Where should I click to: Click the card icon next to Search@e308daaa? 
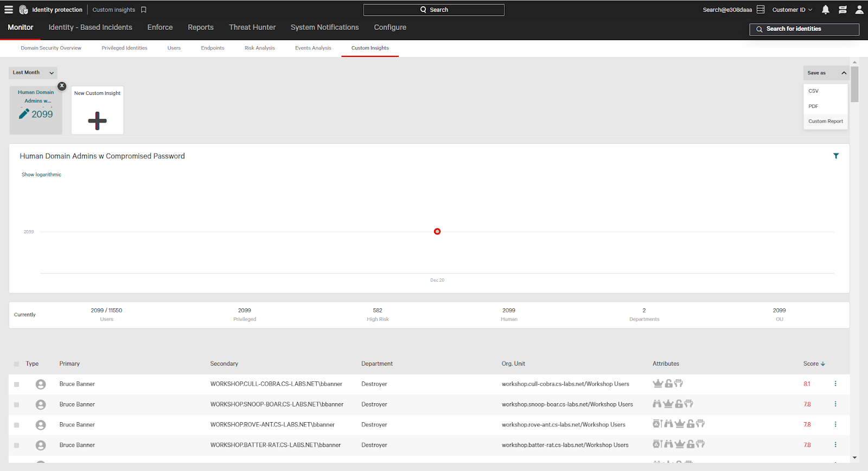761,10
